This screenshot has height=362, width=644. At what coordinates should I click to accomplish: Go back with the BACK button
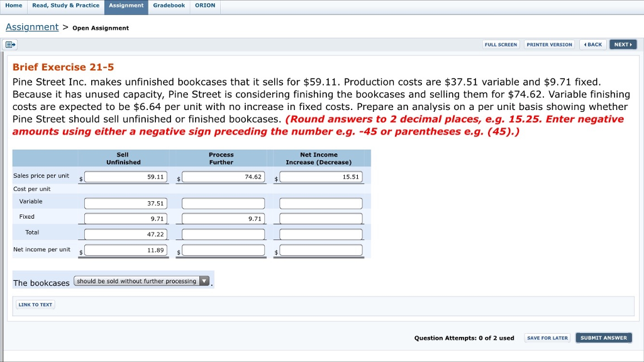click(592, 45)
